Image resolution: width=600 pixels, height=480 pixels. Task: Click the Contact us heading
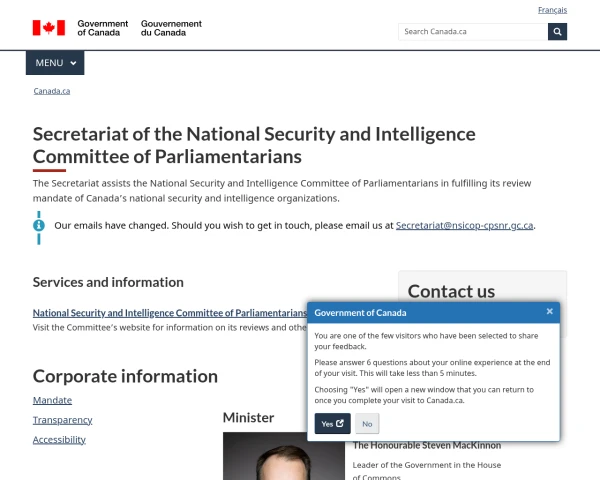451,291
